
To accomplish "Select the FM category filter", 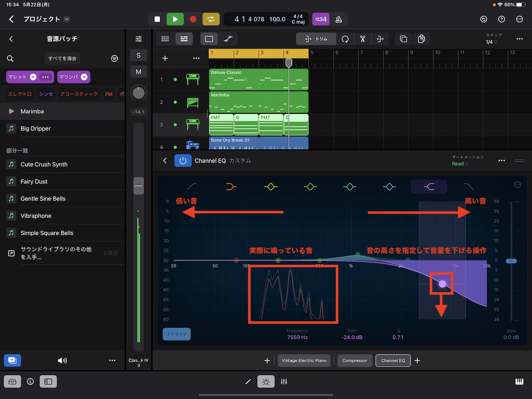I will (109, 94).
